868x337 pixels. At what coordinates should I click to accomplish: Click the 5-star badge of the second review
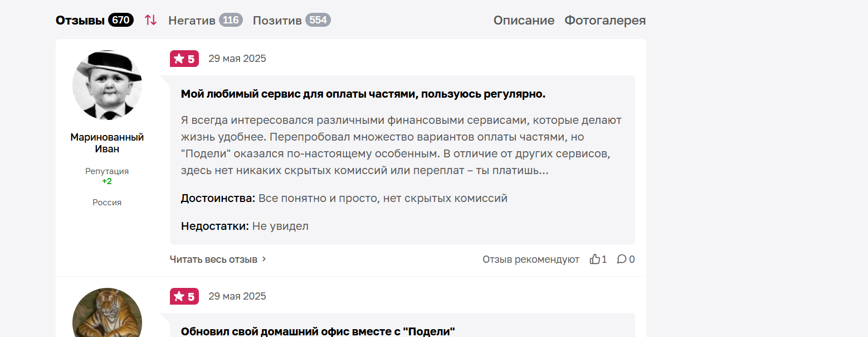coord(184,296)
